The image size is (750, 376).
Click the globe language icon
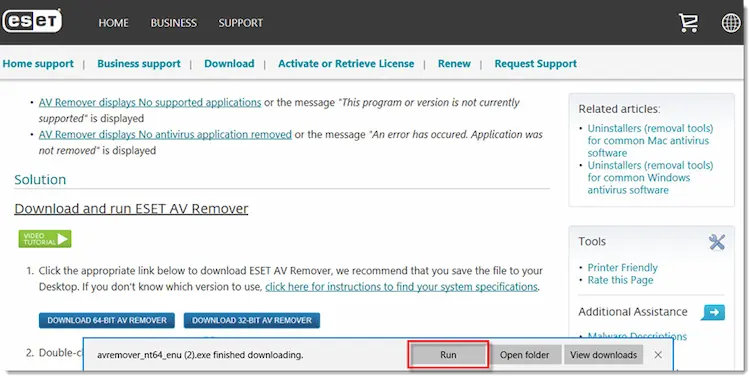pyautogui.click(x=731, y=22)
